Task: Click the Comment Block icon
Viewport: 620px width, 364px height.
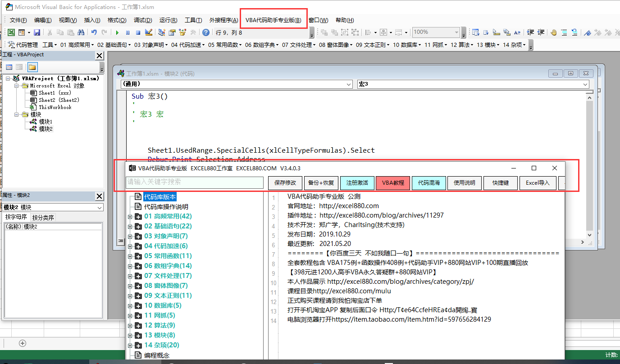Action: (564, 32)
